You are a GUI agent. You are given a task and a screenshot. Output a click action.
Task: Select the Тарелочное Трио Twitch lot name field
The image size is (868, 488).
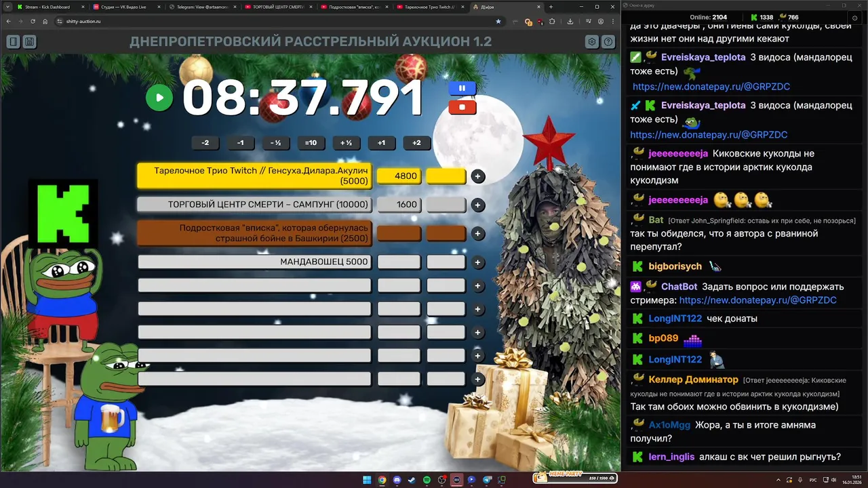point(254,176)
